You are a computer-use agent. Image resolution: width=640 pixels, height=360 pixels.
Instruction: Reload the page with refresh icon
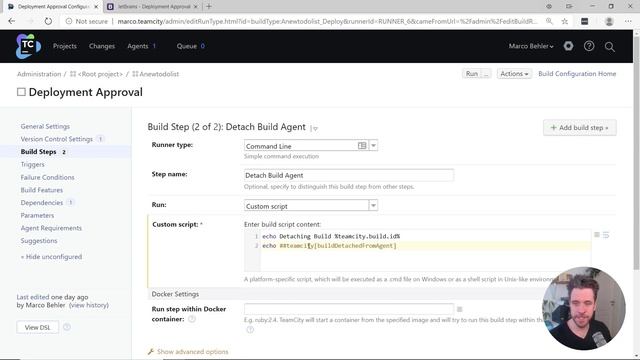coord(48,21)
